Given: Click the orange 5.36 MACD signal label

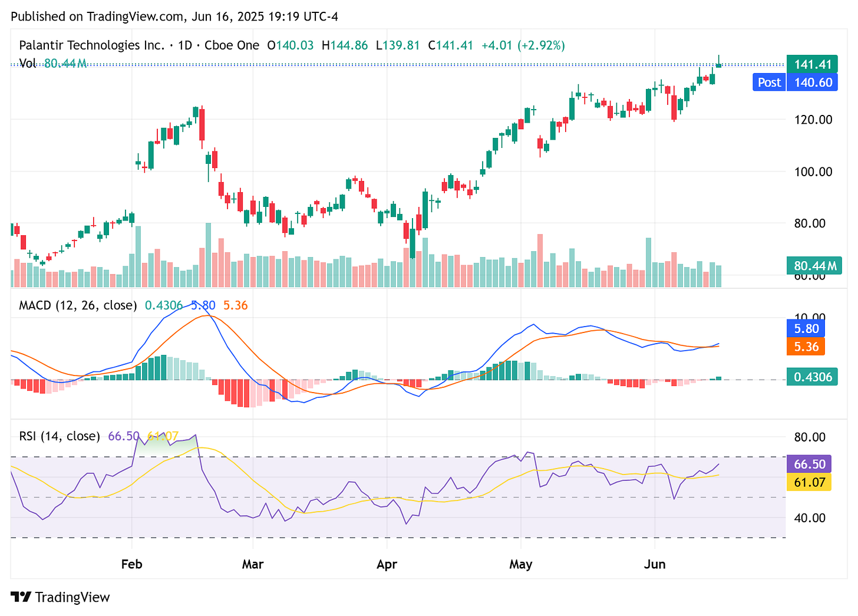Looking at the screenshot, I should [x=806, y=347].
